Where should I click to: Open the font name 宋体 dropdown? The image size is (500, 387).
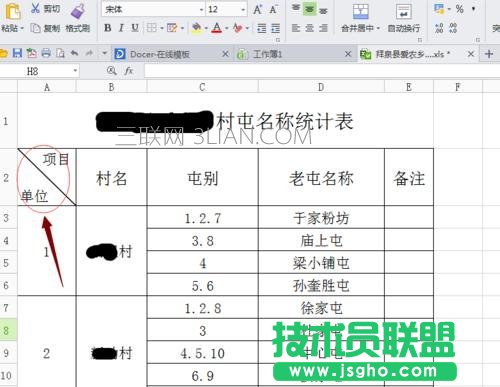click(x=201, y=10)
